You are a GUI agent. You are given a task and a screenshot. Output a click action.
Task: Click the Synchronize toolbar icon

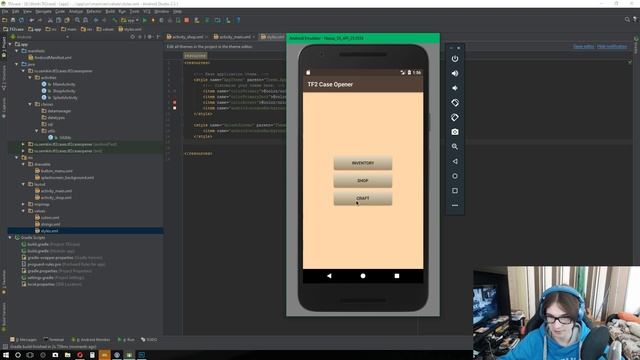click(21, 20)
